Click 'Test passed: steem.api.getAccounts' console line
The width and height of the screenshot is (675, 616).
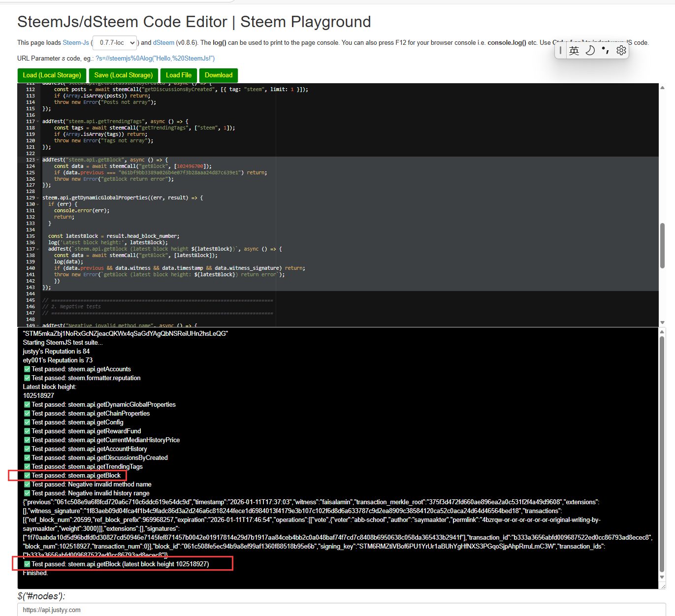point(77,369)
